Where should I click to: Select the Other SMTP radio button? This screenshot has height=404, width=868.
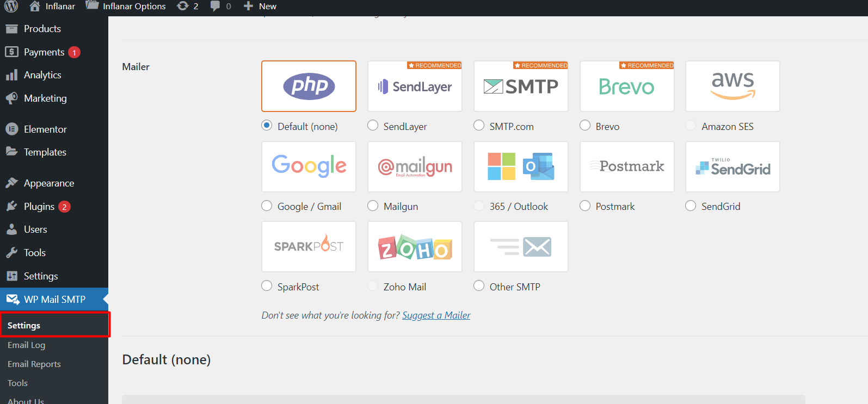pos(479,285)
